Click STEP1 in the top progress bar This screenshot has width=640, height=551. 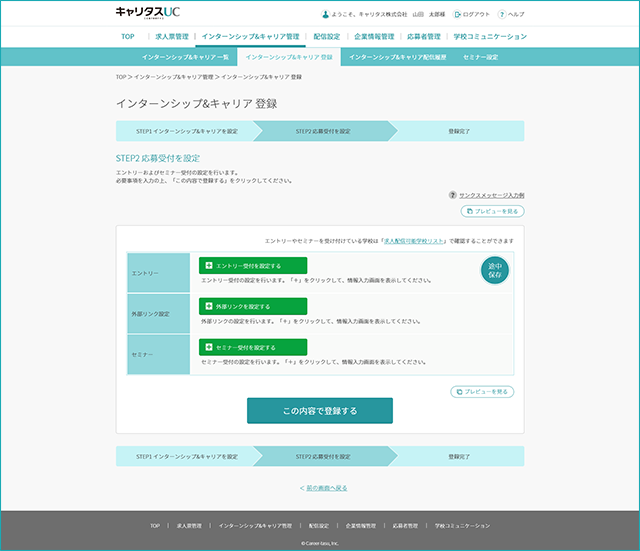pyautogui.click(x=187, y=131)
